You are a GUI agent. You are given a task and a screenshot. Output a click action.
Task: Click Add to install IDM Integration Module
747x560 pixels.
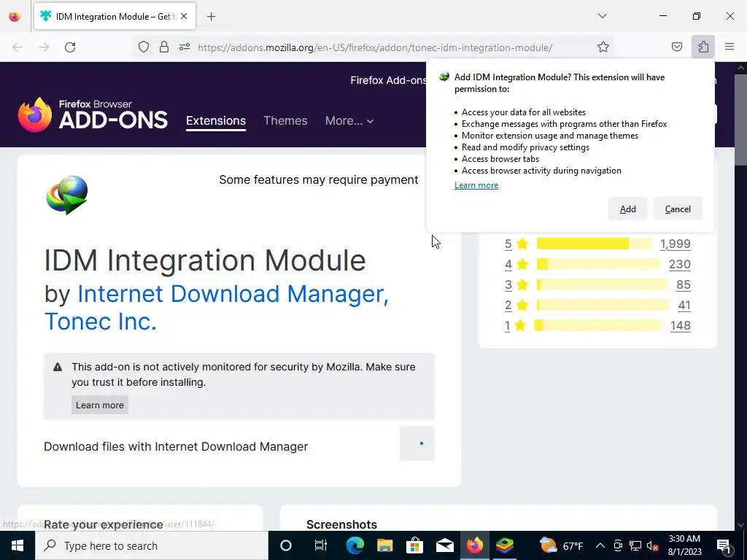(627, 209)
